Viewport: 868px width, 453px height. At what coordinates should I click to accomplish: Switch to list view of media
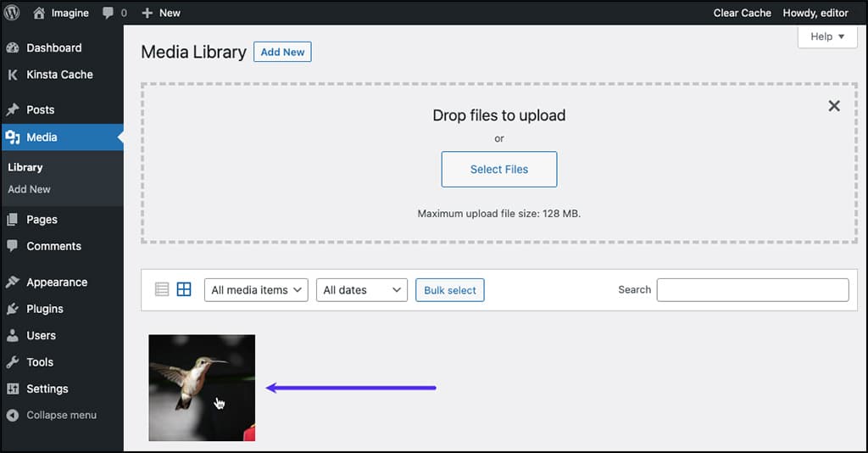tap(162, 289)
